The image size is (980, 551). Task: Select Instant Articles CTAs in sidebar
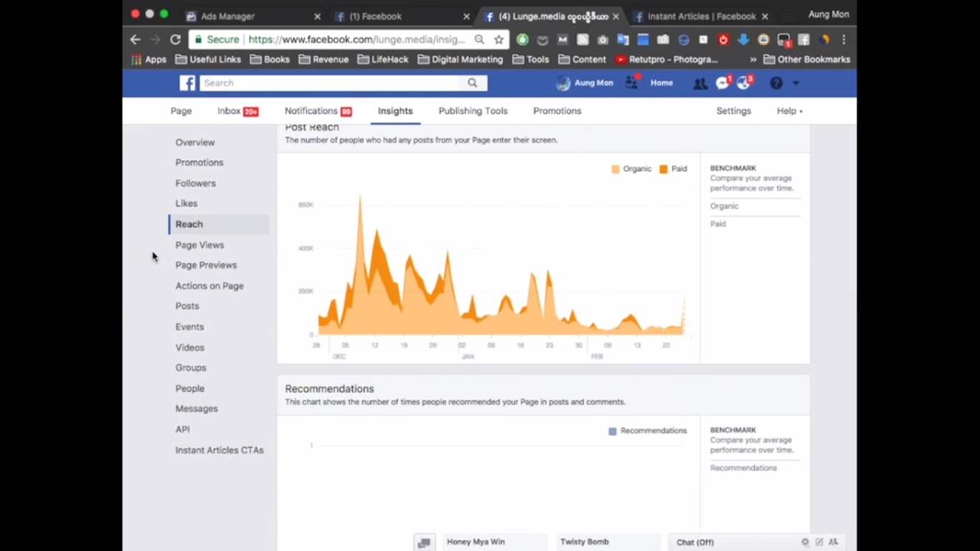click(220, 451)
